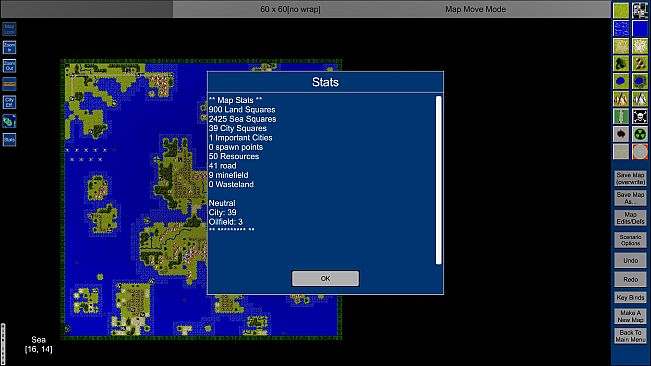Click '1 Important Cities' stats line
Screen dimensions: 651x366
pyautogui.click(x=240, y=138)
